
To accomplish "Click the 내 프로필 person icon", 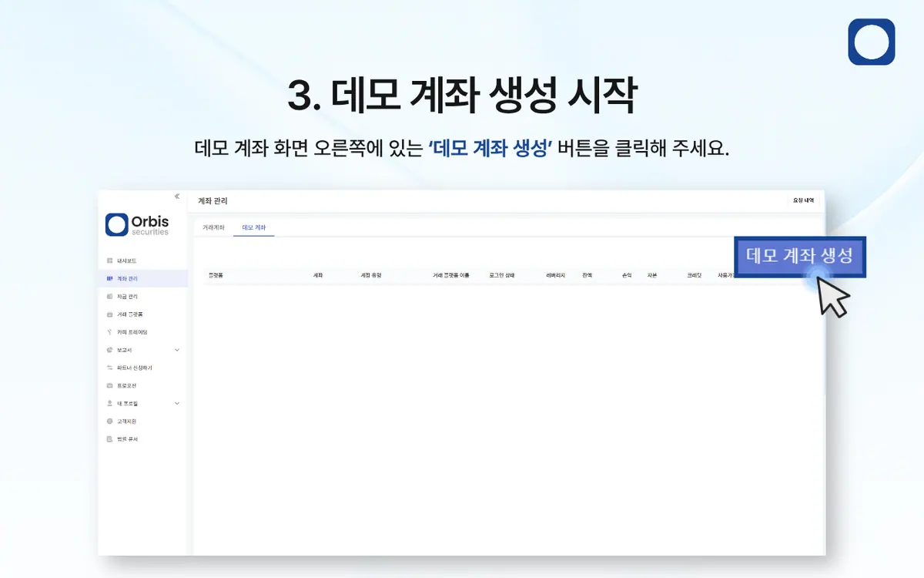I will (x=110, y=403).
